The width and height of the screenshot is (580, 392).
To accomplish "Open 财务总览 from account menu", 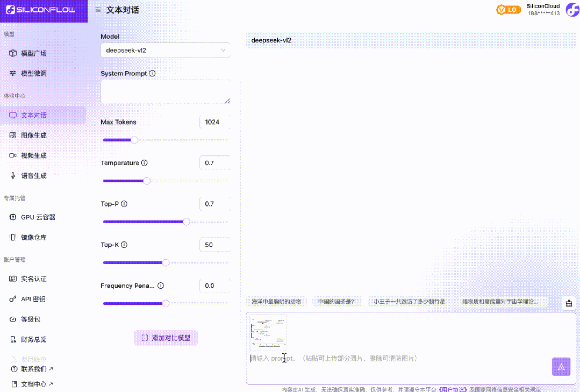I will [x=32, y=339].
